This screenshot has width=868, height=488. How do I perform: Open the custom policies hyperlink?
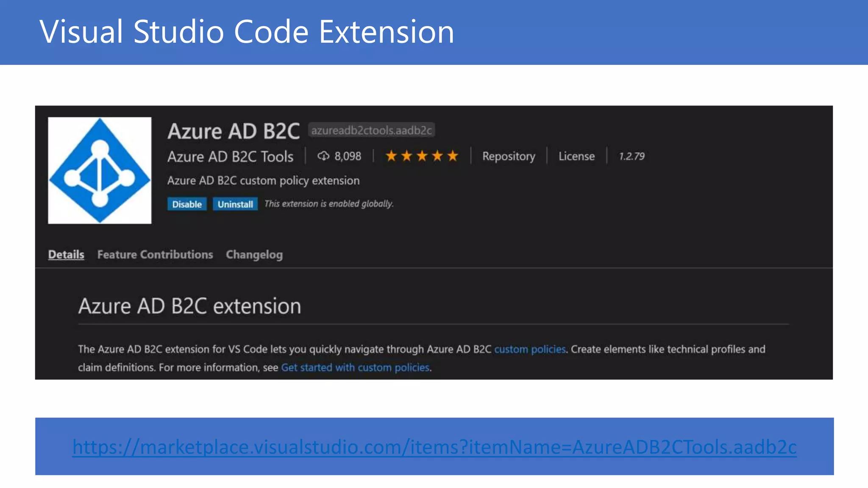coord(530,349)
